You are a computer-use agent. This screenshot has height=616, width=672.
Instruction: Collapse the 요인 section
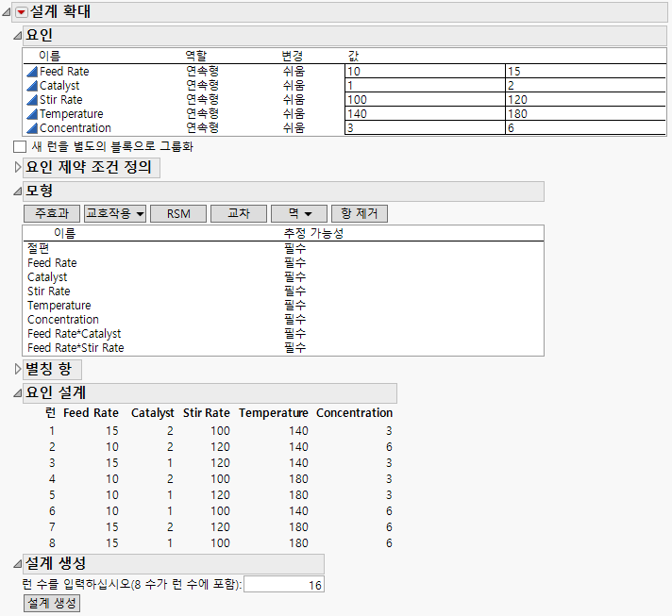[x=17, y=36]
